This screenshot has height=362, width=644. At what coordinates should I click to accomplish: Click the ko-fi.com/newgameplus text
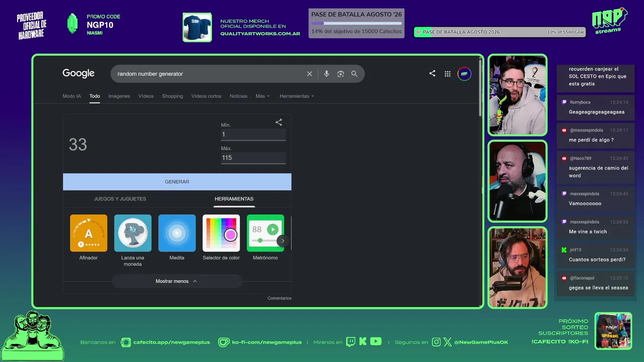tap(267, 342)
